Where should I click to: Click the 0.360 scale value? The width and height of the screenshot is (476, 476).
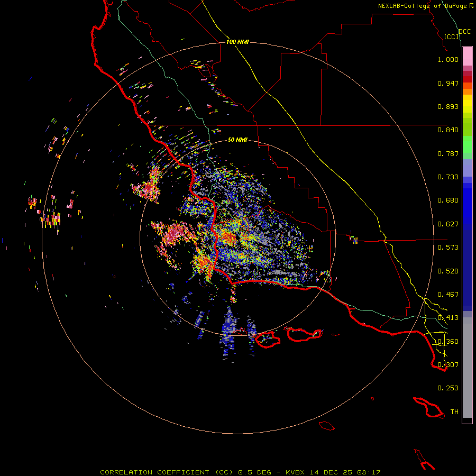pyautogui.click(x=448, y=342)
